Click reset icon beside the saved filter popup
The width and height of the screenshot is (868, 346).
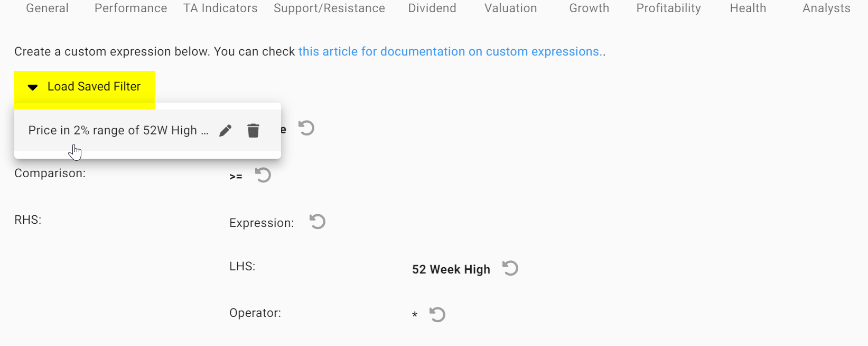point(306,128)
